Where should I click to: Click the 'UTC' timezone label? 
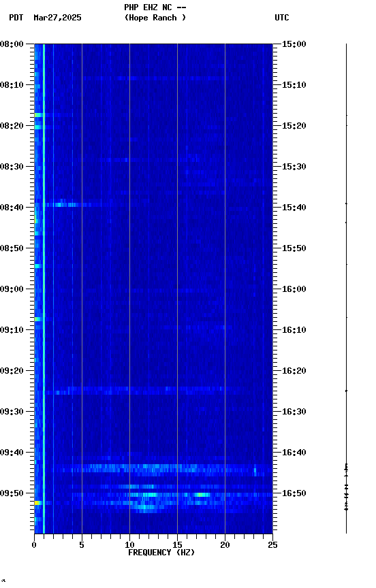click(x=282, y=18)
